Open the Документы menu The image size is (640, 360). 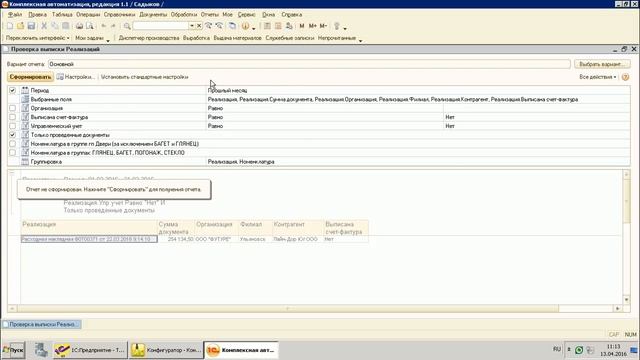coord(153,14)
